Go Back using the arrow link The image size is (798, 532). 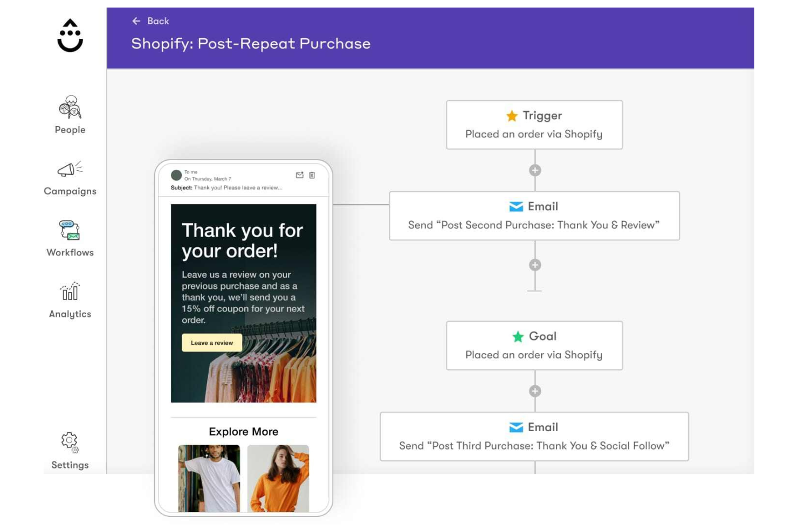pyautogui.click(x=149, y=21)
